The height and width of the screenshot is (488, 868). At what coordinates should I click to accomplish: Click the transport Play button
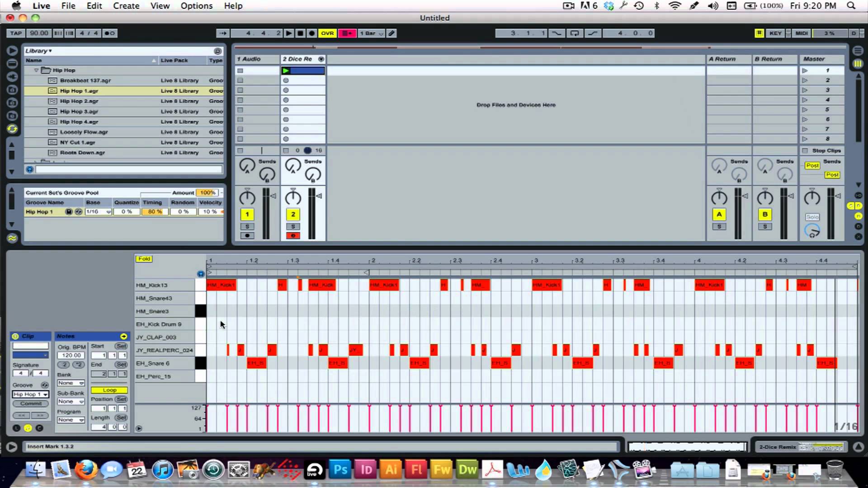288,33
